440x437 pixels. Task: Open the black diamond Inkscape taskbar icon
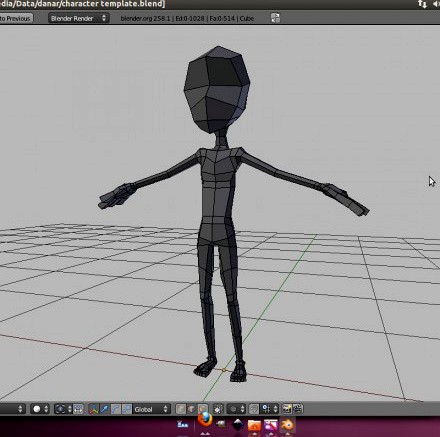237,424
